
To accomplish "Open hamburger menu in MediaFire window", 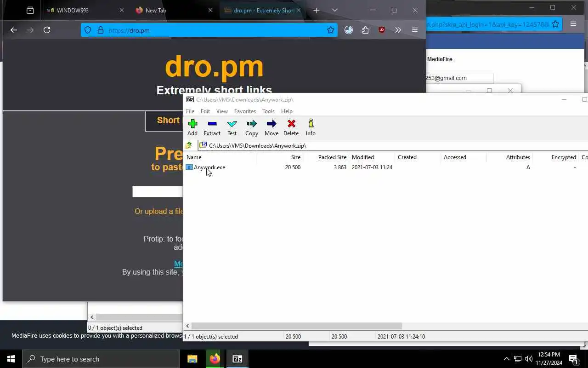I will 573,24.
